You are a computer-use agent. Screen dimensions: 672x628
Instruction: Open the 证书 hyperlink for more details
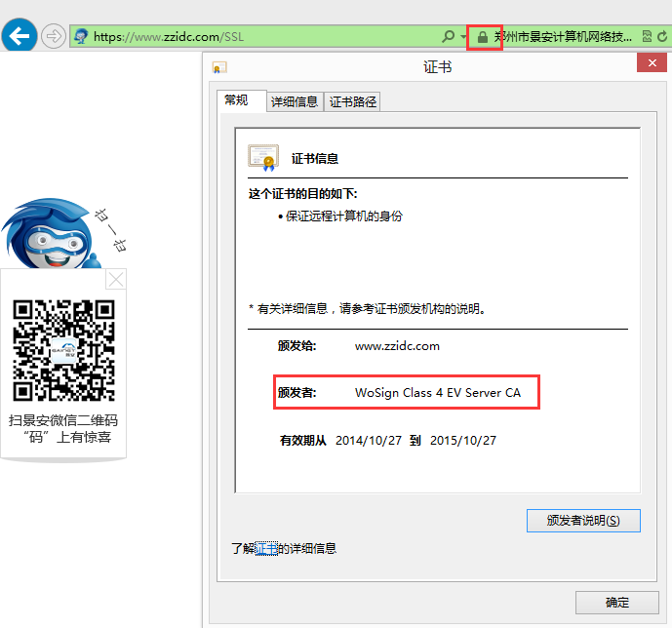coord(266,549)
